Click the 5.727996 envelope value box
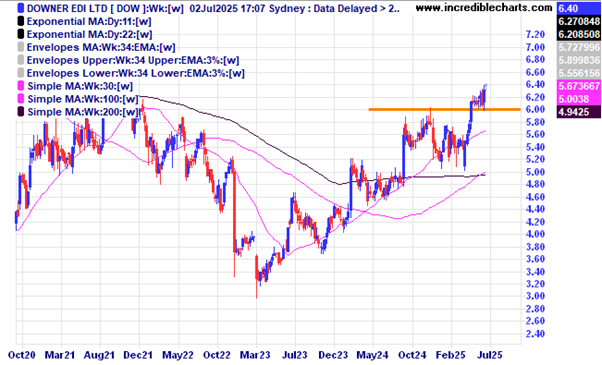This screenshot has height=365, width=602. (579, 48)
